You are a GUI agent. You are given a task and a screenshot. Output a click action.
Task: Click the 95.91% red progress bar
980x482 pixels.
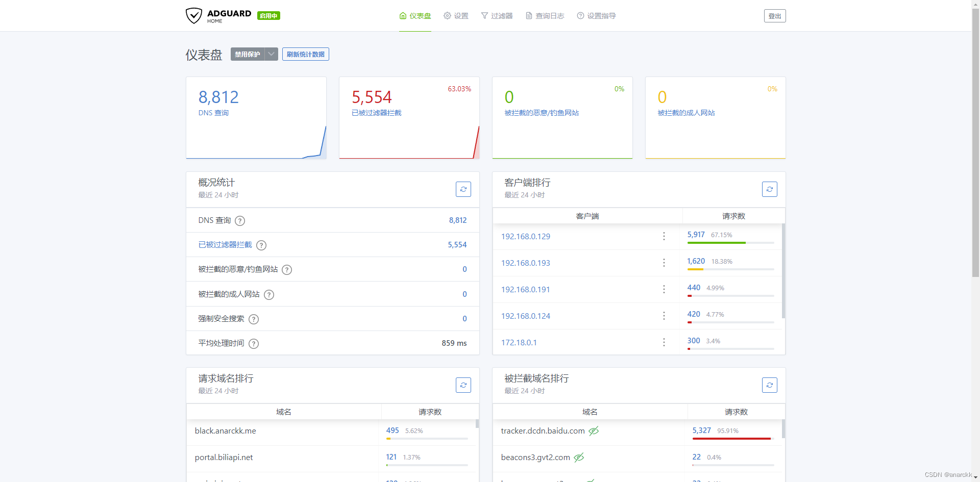(x=731, y=439)
